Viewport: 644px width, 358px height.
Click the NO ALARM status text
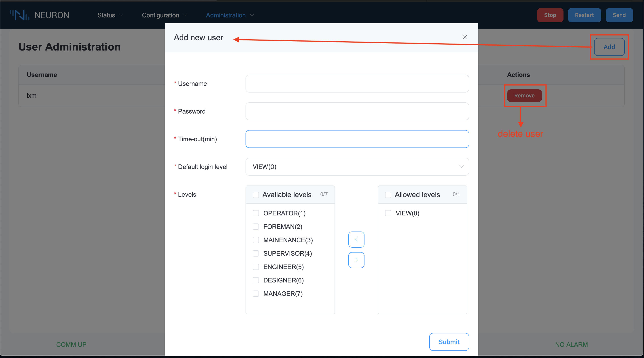click(572, 345)
